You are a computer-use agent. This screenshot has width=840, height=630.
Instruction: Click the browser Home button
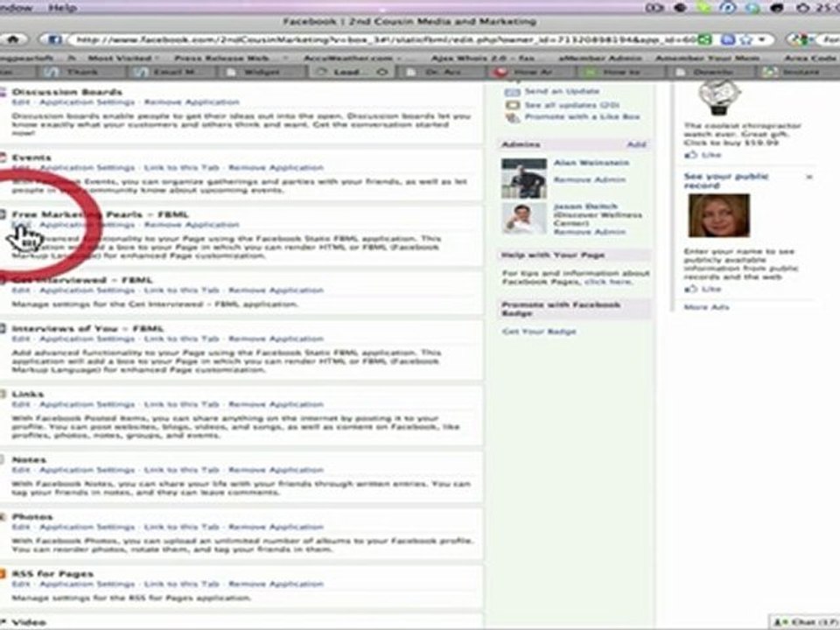(x=11, y=39)
